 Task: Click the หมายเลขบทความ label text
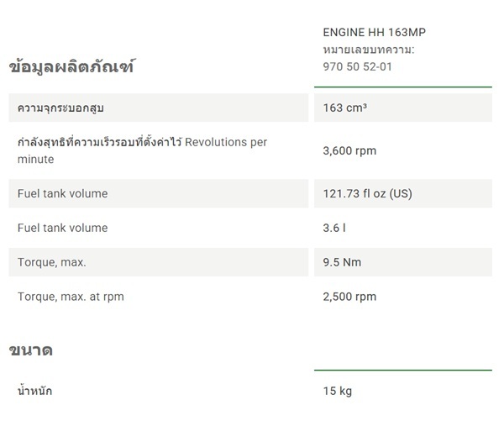coord(369,50)
